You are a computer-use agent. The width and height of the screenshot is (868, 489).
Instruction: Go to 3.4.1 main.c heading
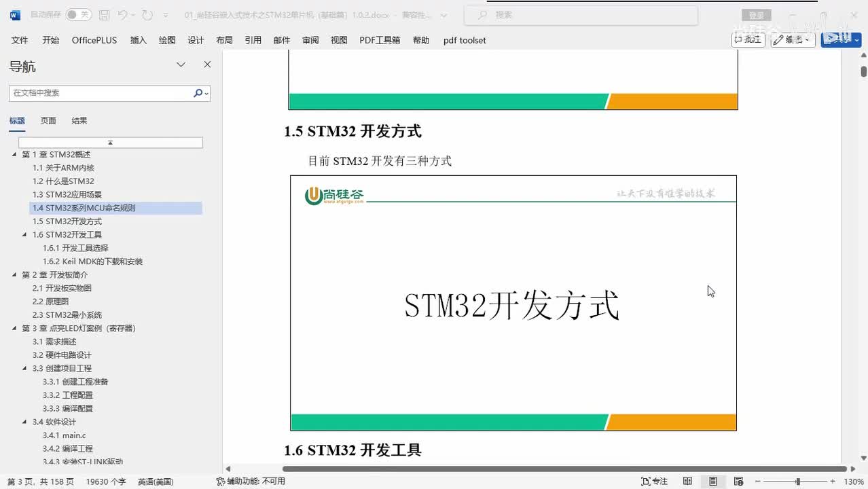[x=65, y=435]
